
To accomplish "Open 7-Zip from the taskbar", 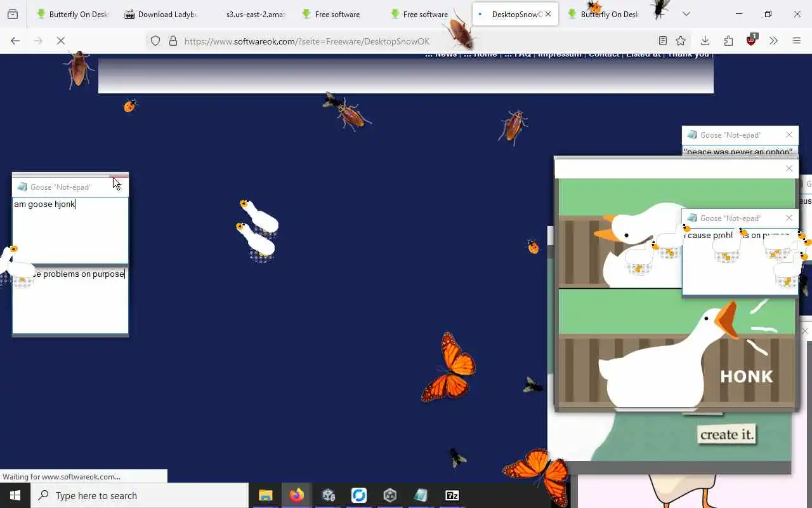I will (x=452, y=495).
